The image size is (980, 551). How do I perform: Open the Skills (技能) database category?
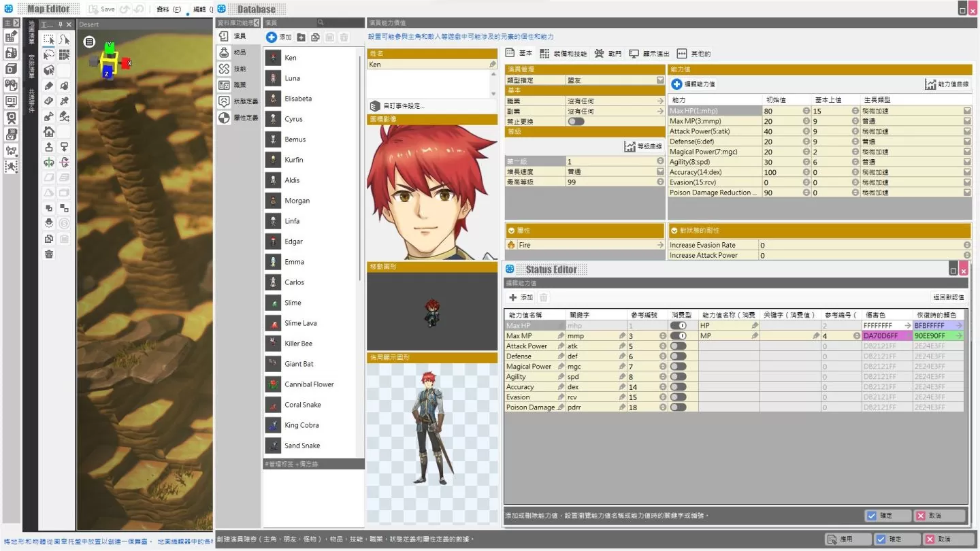pos(239,69)
